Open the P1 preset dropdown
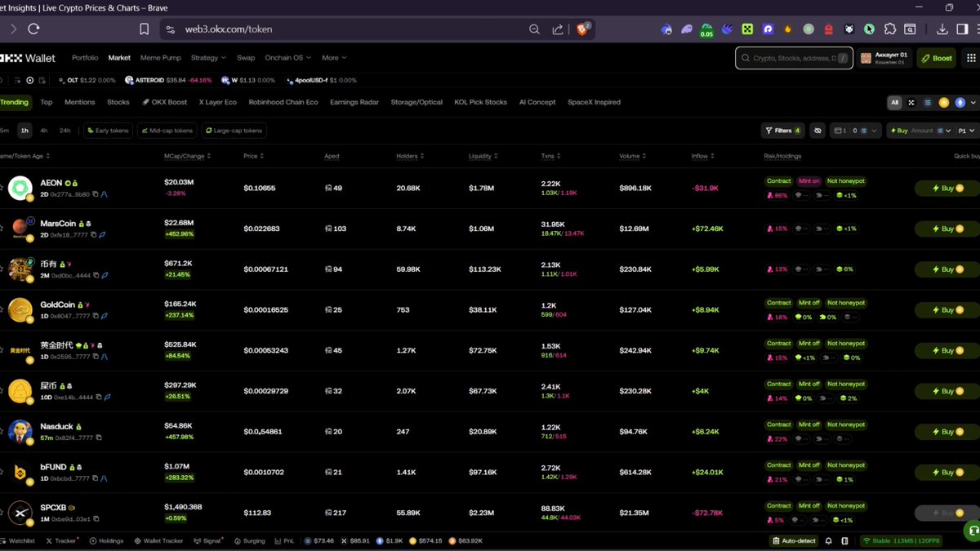 [966, 131]
